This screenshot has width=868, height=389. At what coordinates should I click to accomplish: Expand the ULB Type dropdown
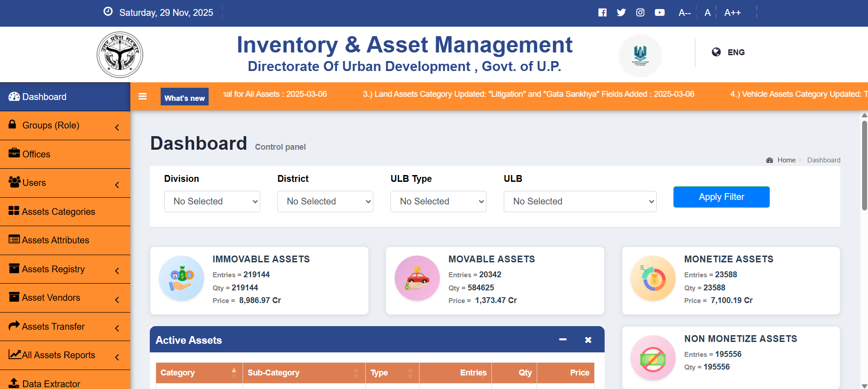(438, 201)
